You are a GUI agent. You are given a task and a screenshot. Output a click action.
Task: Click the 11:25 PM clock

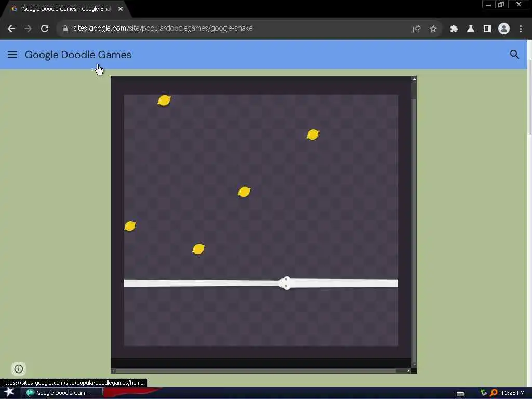pos(513,393)
